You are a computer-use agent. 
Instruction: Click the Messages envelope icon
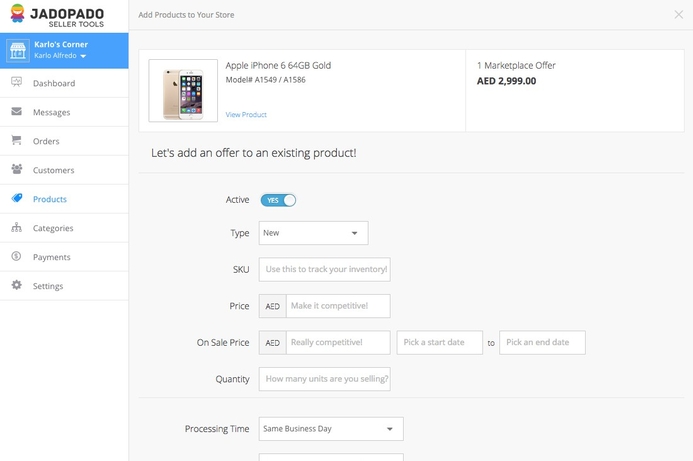pos(16,111)
